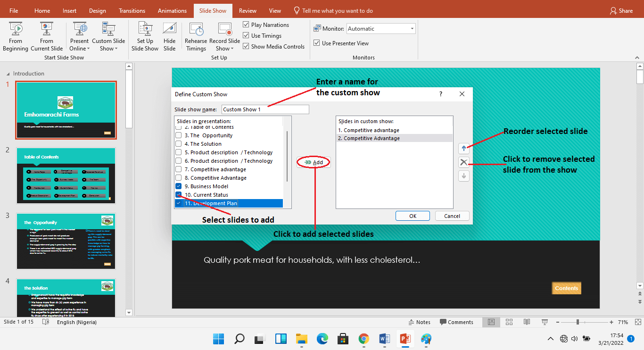644x350 pixels.
Task: Switch to the Animations tab
Action: 172,10
